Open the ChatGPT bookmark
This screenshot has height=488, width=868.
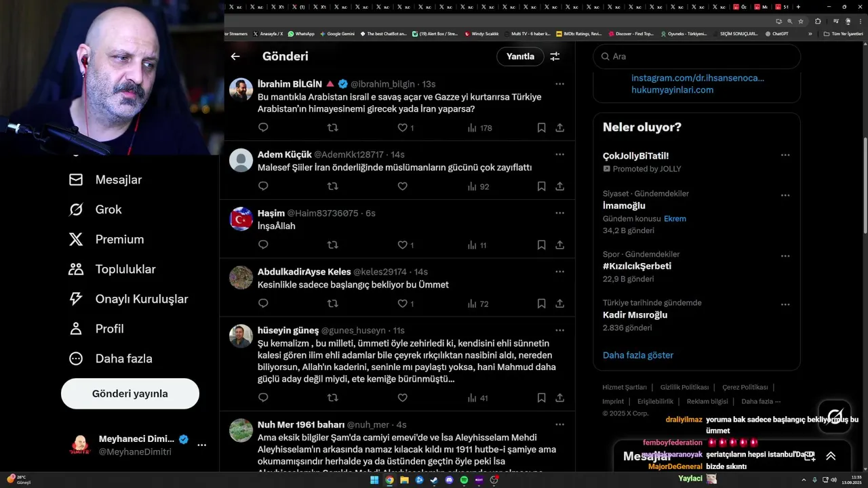click(776, 33)
